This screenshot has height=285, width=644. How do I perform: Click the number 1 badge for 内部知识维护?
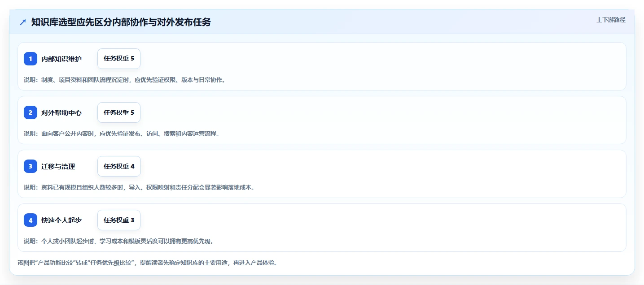[x=31, y=59]
